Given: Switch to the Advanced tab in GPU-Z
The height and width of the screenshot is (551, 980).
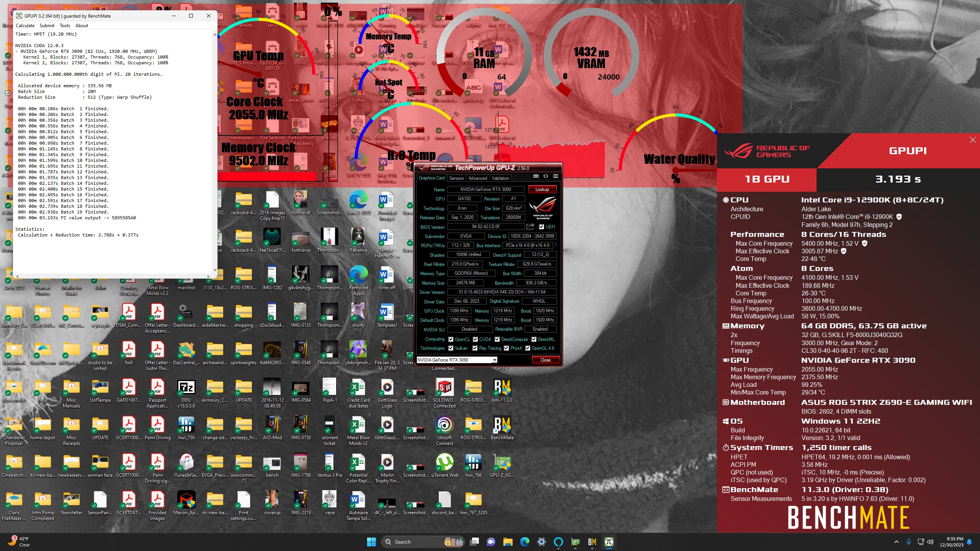Looking at the screenshot, I should (x=478, y=178).
